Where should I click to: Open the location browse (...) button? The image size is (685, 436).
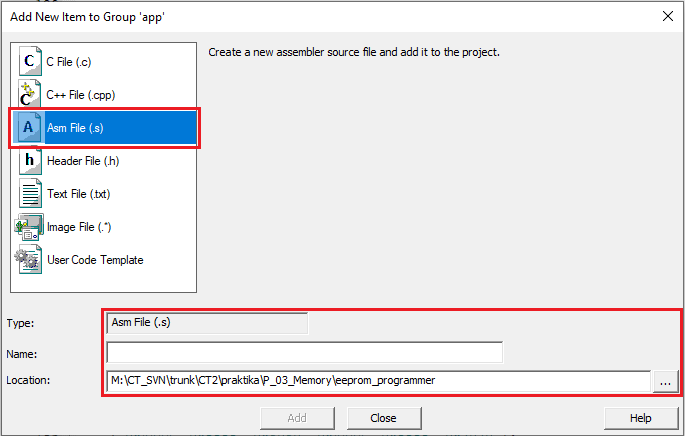point(666,381)
